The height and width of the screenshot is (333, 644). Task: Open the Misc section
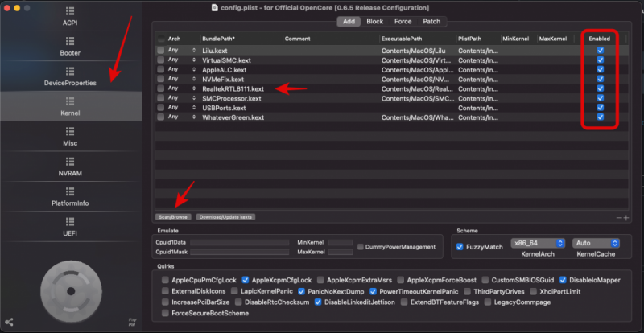pos(71,137)
